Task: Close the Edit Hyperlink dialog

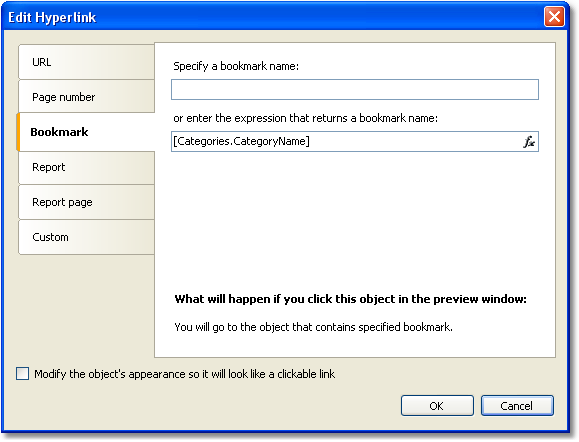Action: click(x=554, y=17)
